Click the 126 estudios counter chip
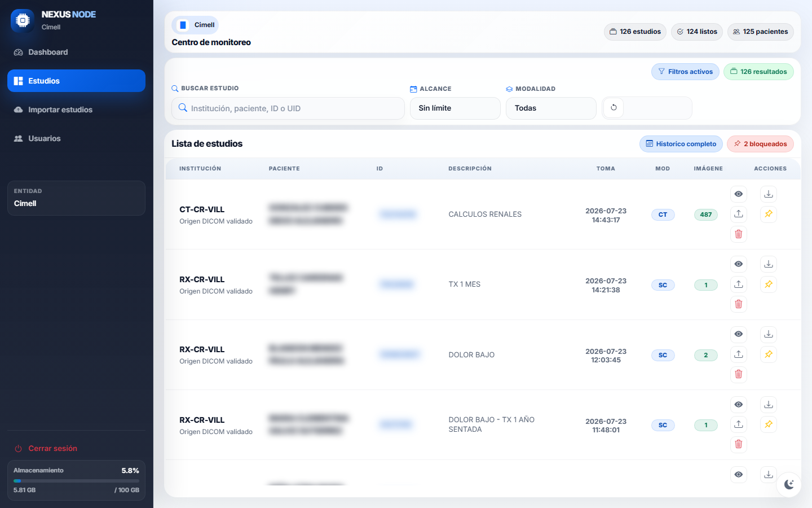This screenshot has height=508, width=812. (x=635, y=32)
